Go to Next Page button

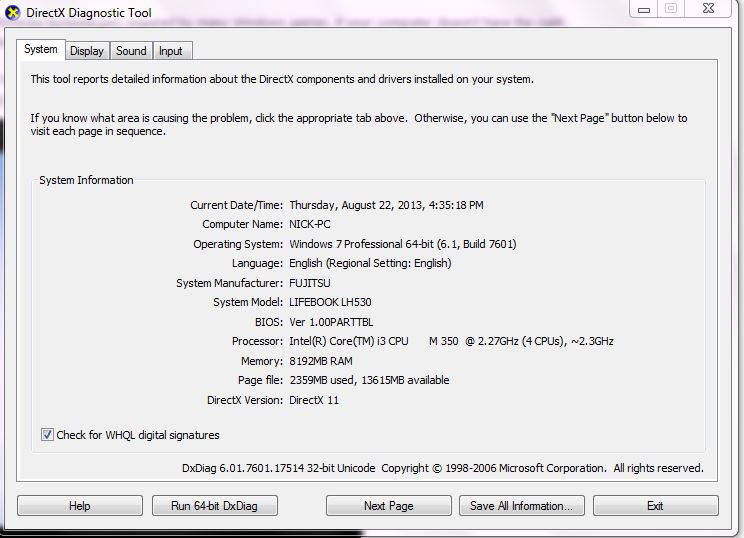point(389,506)
